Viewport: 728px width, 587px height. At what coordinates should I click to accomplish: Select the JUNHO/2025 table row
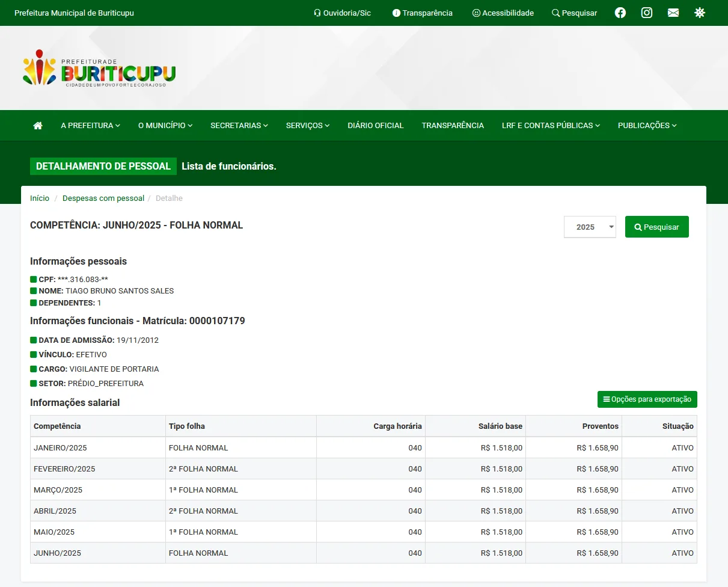click(x=363, y=553)
